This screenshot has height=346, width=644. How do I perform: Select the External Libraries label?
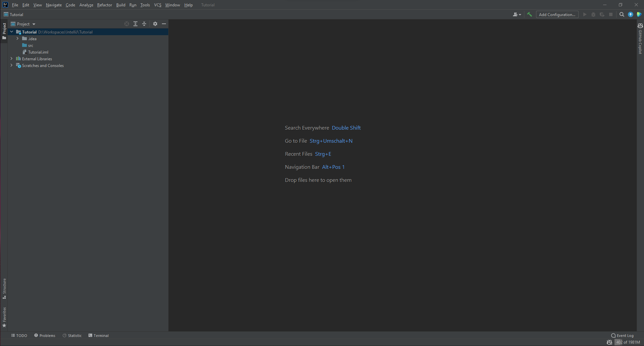pos(37,59)
